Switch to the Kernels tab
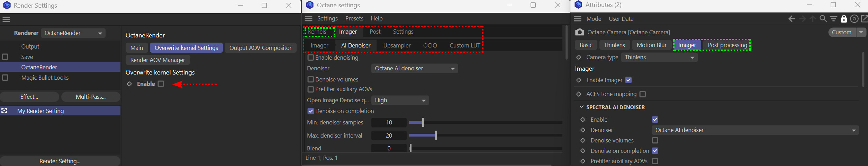Image resolution: width=868 pixels, height=166 pixels. click(317, 32)
